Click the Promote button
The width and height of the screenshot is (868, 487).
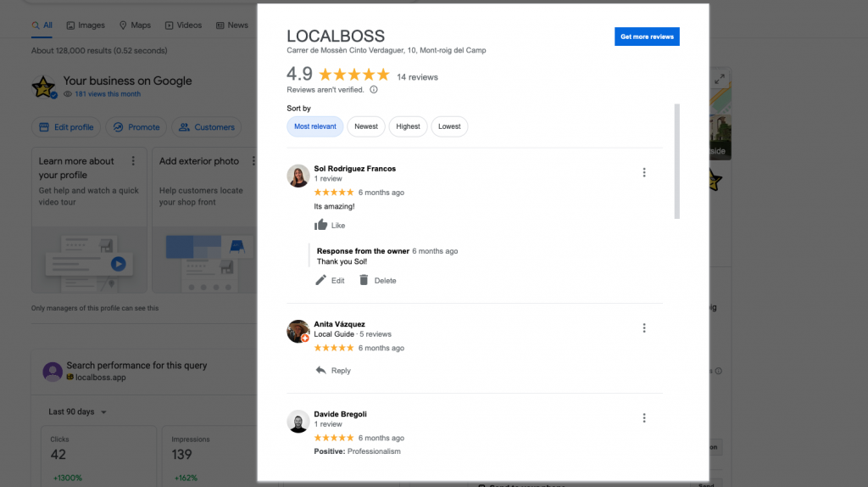(136, 127)
